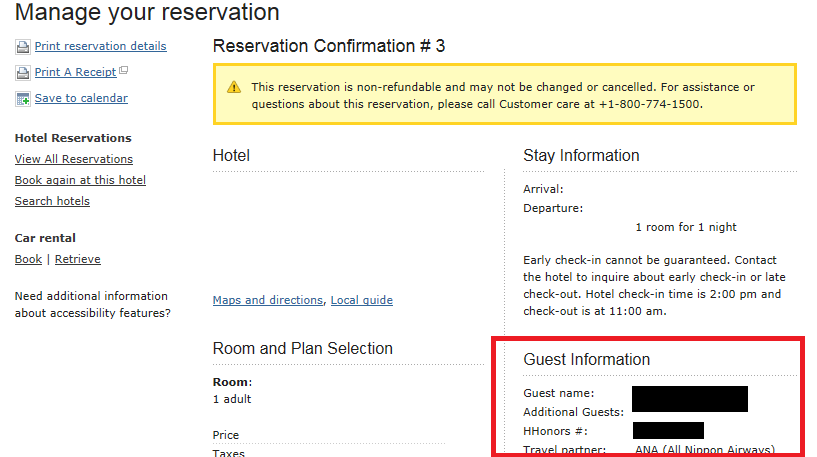Click the yellow warning triangle icon
817x457 pixels.
point(234,87)
